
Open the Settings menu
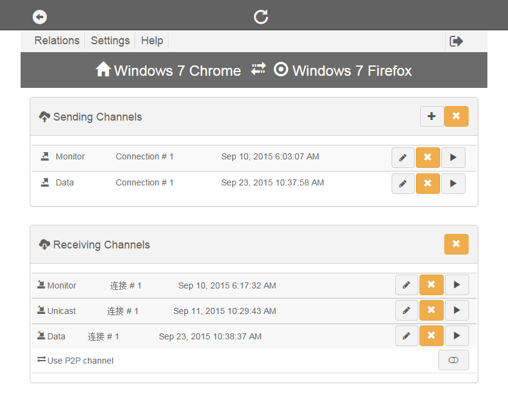[x=110, y=41]
